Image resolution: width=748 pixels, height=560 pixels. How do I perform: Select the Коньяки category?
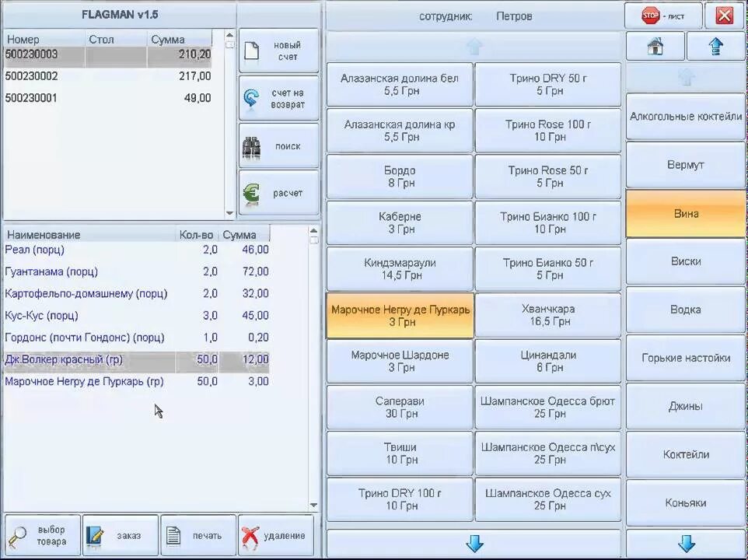686,502
